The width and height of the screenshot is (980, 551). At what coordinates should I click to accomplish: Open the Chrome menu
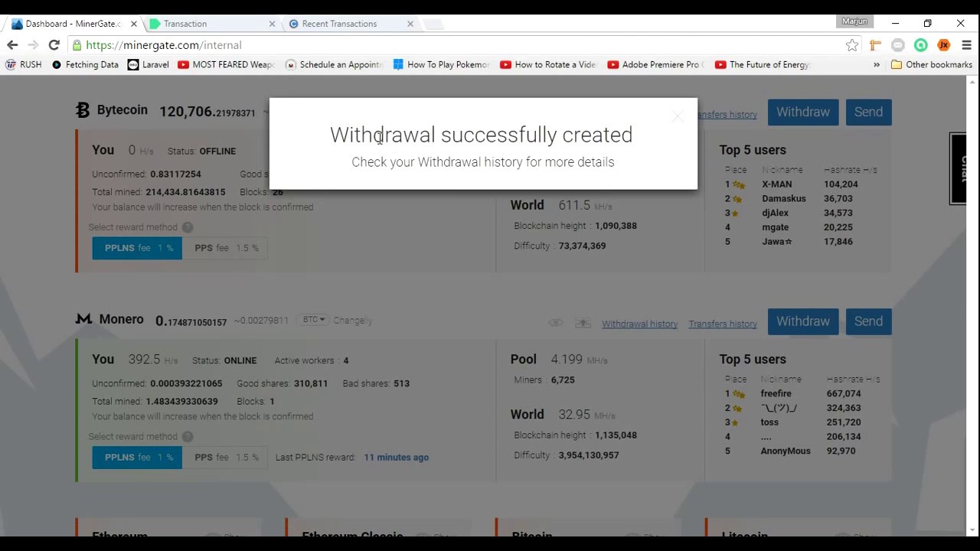966,45
